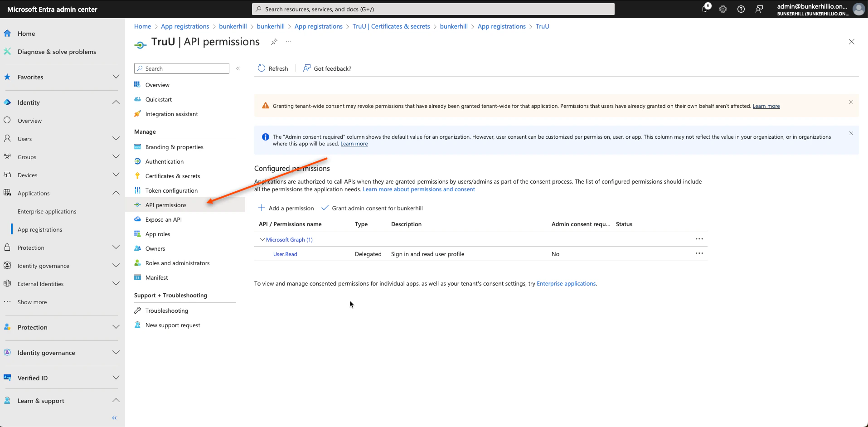868x427 pixels.
Task: Click the feedback person icon in top bar
Action: (x=759, y=9)
